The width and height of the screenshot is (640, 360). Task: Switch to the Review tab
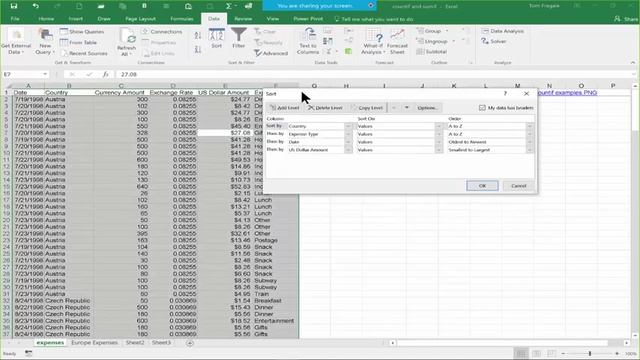tap(243, 19)
